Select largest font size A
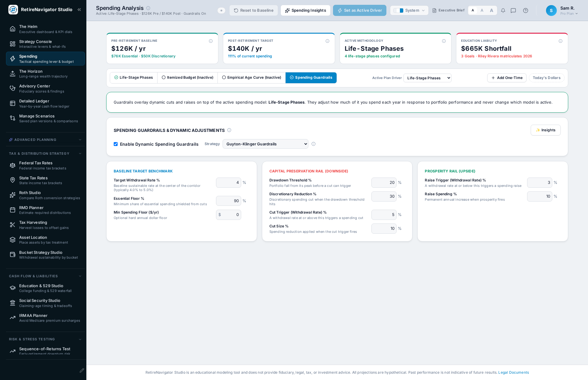 point(491,11)
